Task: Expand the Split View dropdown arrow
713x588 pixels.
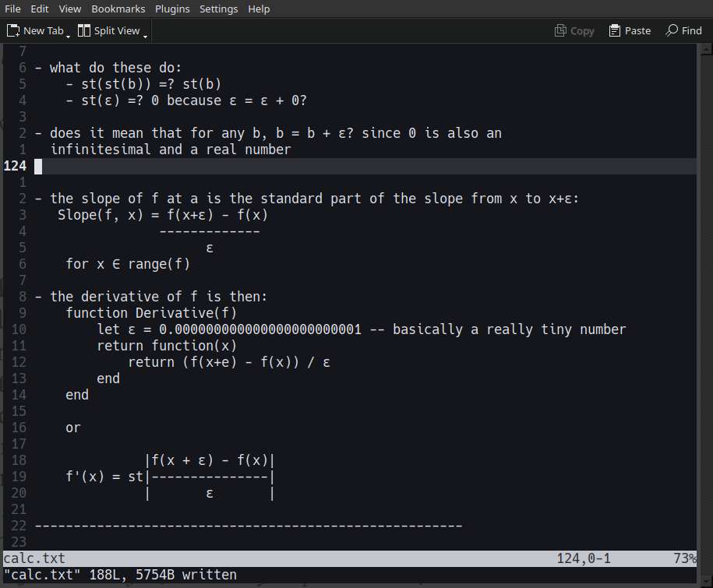Action: coord(145,36)
